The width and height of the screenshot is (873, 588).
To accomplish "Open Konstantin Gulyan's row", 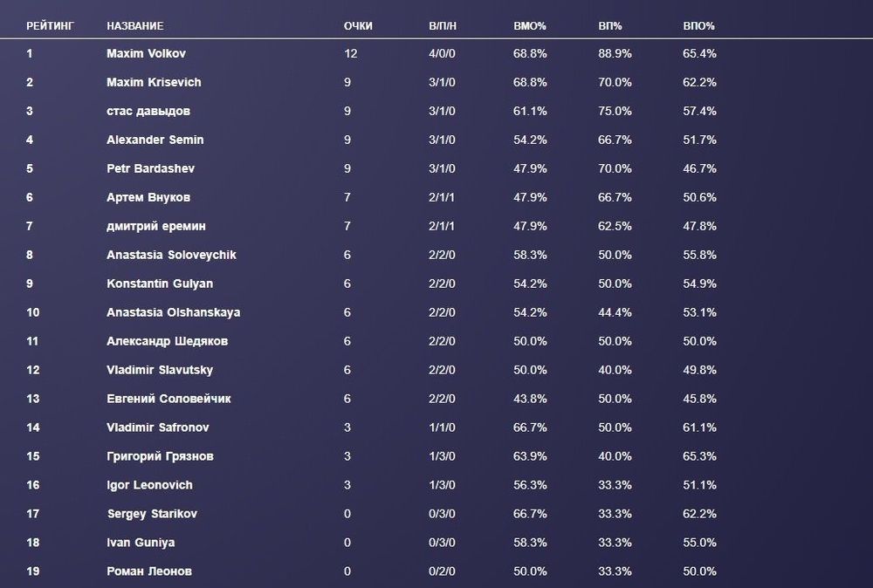I will tap(159, 284).
